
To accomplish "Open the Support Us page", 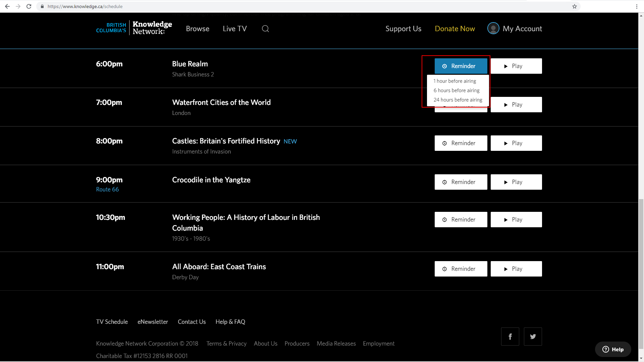I will click(403, 29).
